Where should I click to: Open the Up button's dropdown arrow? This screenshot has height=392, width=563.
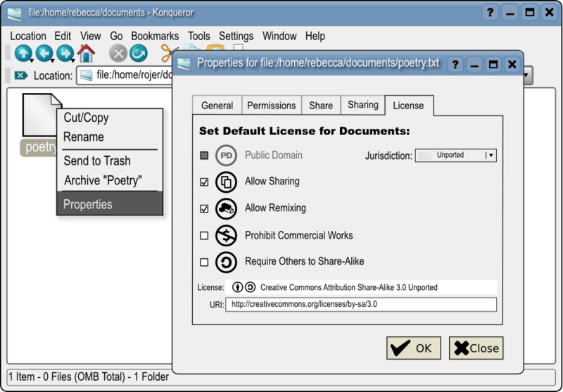[31, 61]
